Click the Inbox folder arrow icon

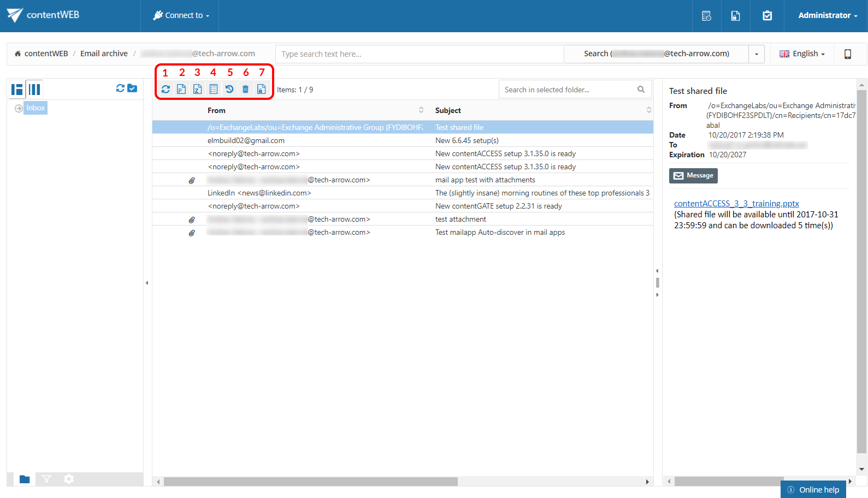[x=19, y=108]
